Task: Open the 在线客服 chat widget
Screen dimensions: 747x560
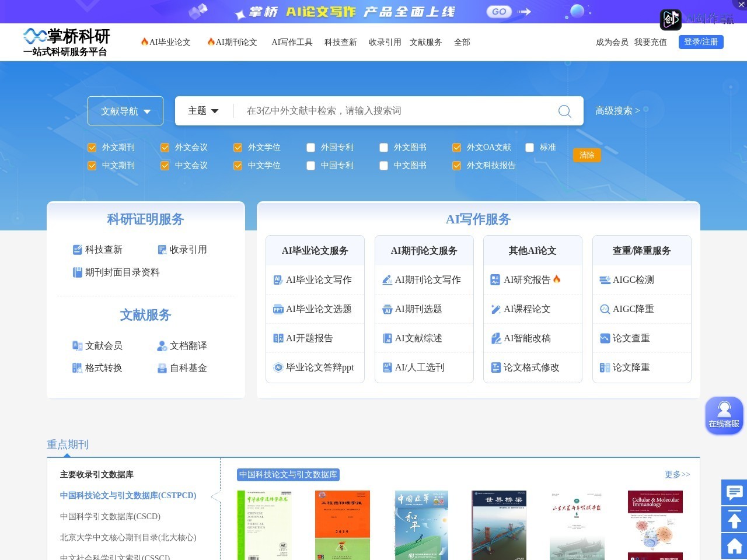Action: [724, 415]
